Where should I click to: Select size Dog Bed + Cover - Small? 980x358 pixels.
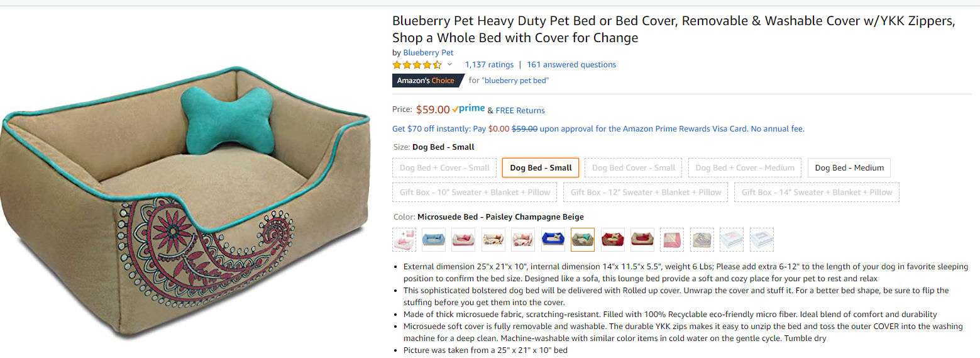444,168
